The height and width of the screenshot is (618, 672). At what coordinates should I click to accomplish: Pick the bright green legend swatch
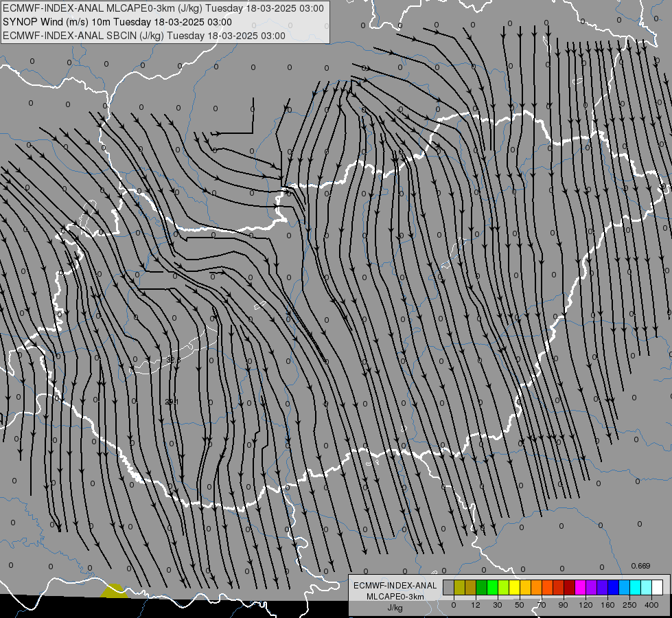coord(492,587)
